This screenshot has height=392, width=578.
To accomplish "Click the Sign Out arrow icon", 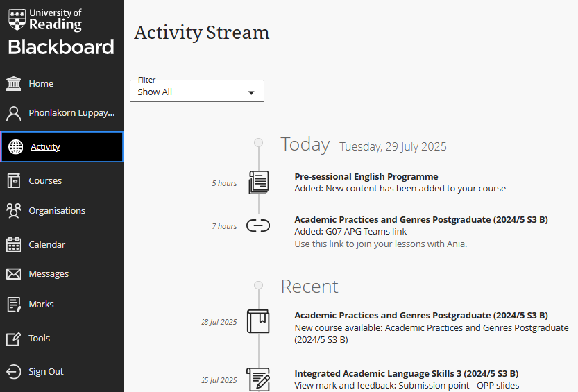I will [14, 372].
